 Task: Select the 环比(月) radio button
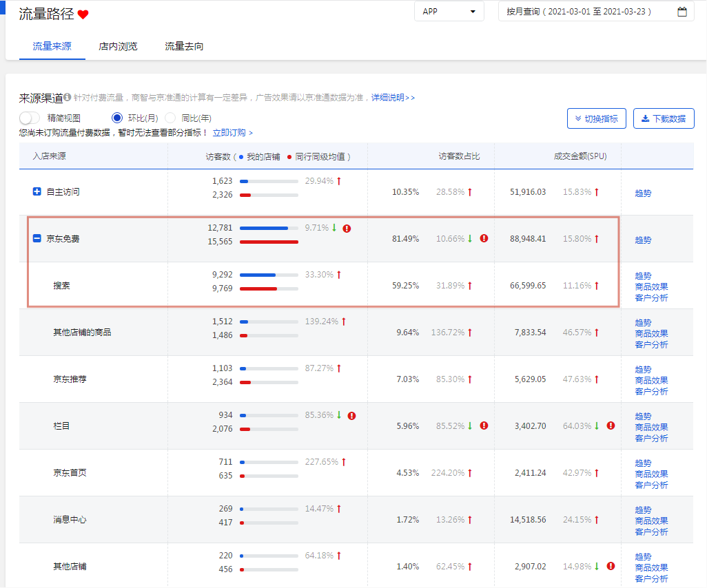coord(116,118)
